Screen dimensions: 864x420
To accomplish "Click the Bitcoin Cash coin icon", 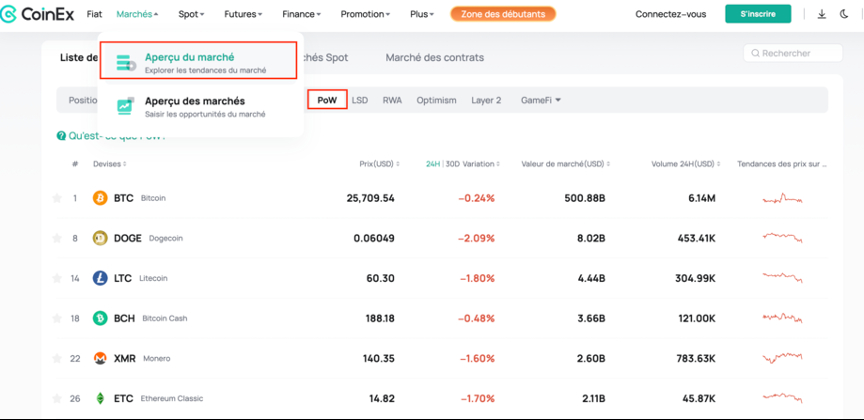I will coord(100,318).
